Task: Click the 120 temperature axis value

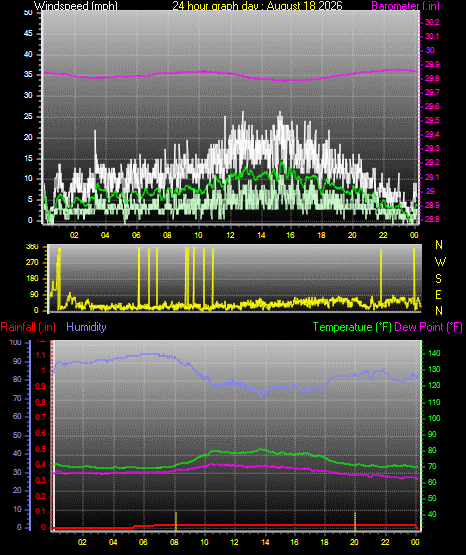Action: [x=434, y=385]
